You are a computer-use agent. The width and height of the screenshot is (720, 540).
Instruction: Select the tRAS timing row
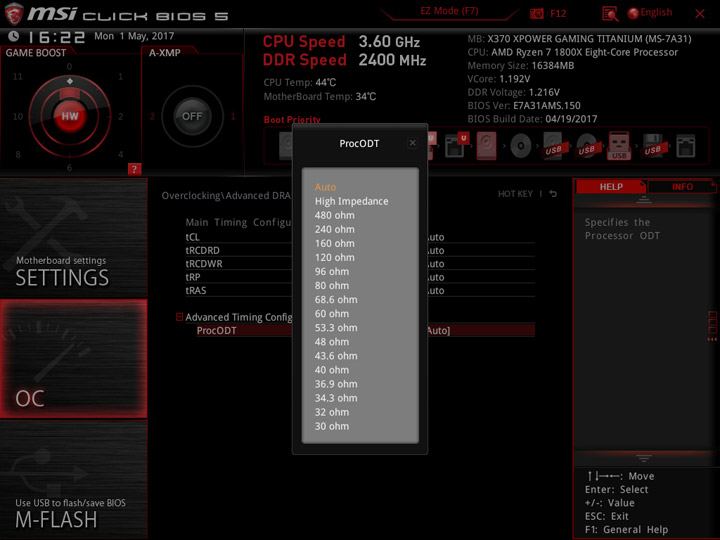tap(360, 290)
